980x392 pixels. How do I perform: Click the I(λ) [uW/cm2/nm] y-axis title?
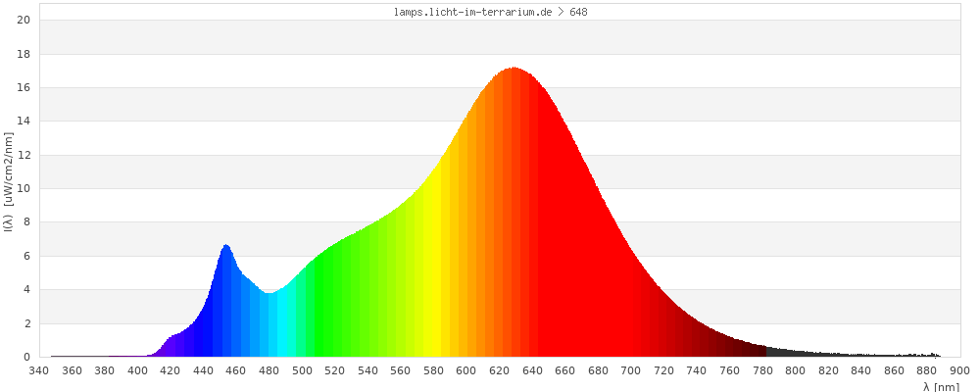coord(8,188)
